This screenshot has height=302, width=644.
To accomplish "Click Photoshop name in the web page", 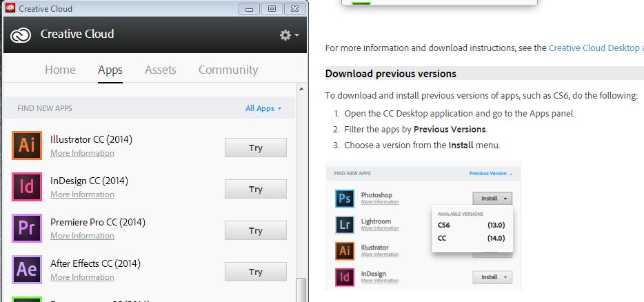I will coord(376,194).
